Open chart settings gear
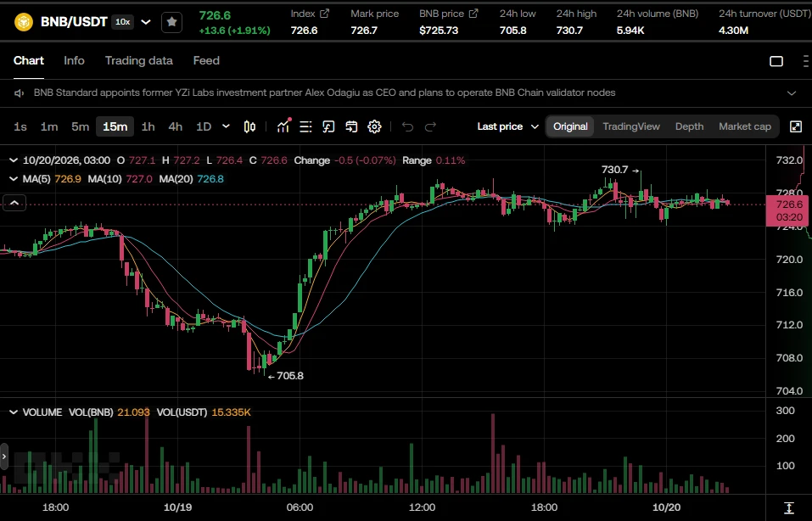Viewport: 812px width, 521px height. coord(374,126)
